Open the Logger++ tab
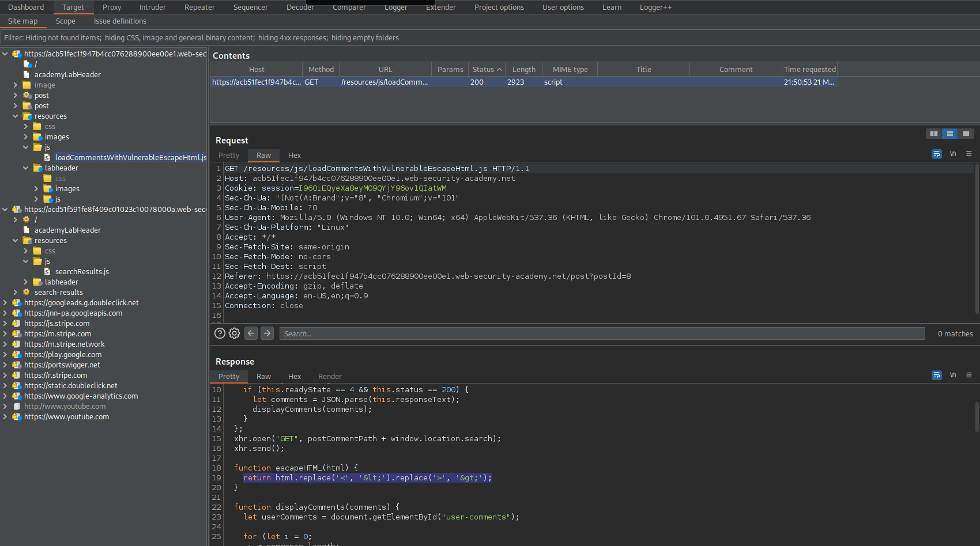This screenshot has height=546, width=980. [x=655, y=7]
